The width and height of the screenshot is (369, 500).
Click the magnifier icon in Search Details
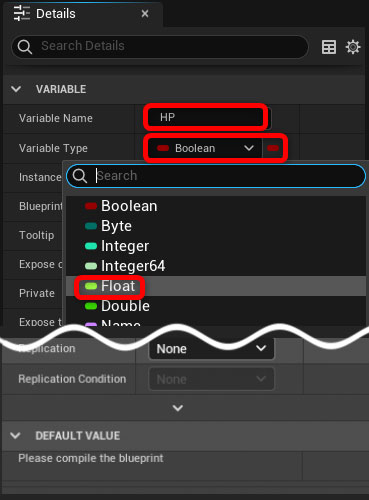tap(25, 47)
